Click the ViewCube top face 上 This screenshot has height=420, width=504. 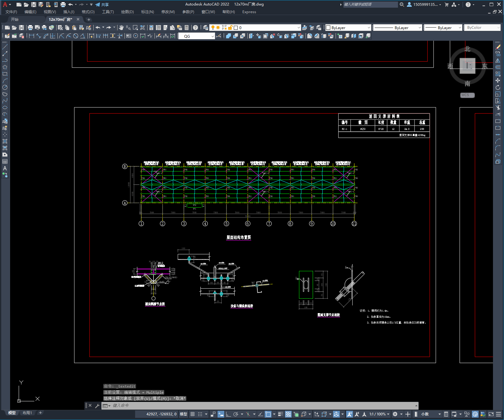468,66
